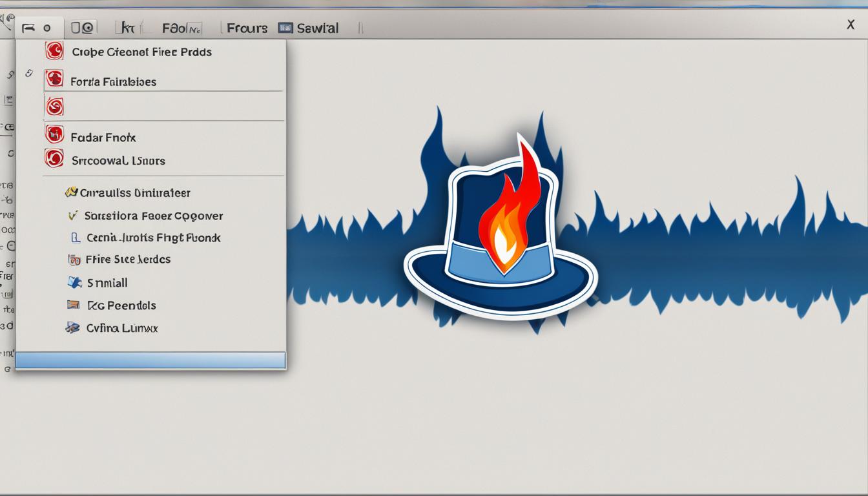Click the fire icon beside Ffire Sice Aerdcs

click(73, 259)
